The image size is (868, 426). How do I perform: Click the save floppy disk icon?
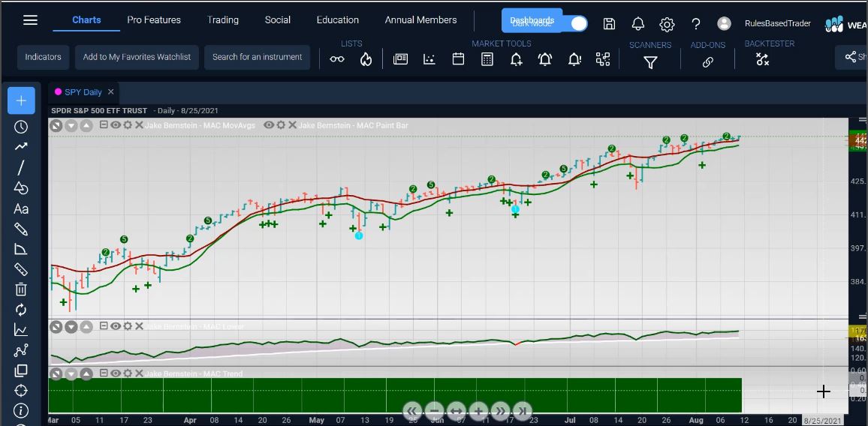610,24
